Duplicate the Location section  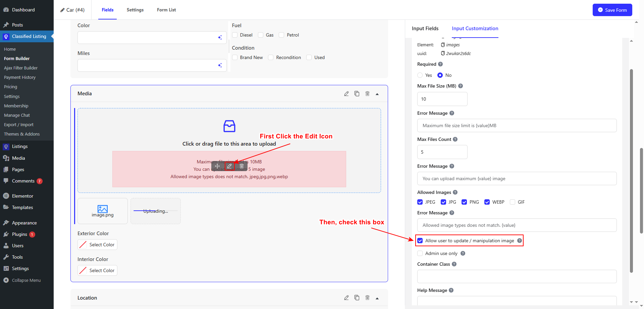(357, 298)
